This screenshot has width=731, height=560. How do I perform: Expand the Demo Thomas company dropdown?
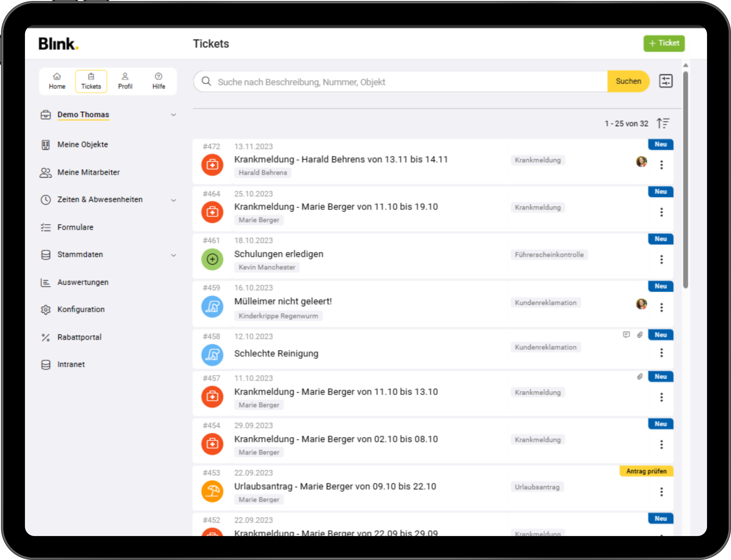click(x=173, y=115)
